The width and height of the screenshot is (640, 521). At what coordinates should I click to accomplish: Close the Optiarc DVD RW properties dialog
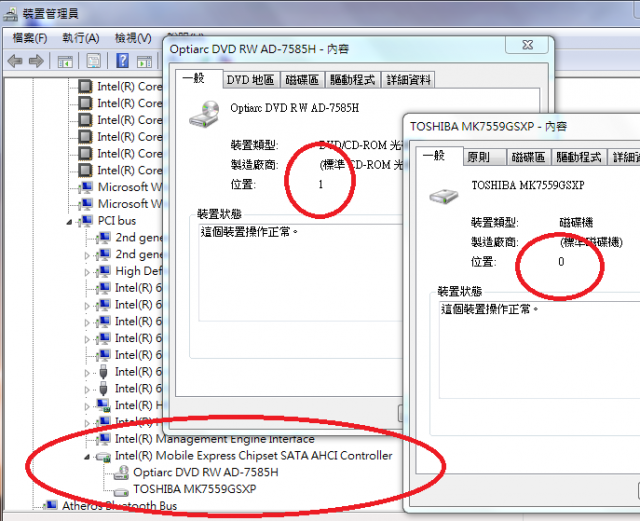tap(527, 45)
